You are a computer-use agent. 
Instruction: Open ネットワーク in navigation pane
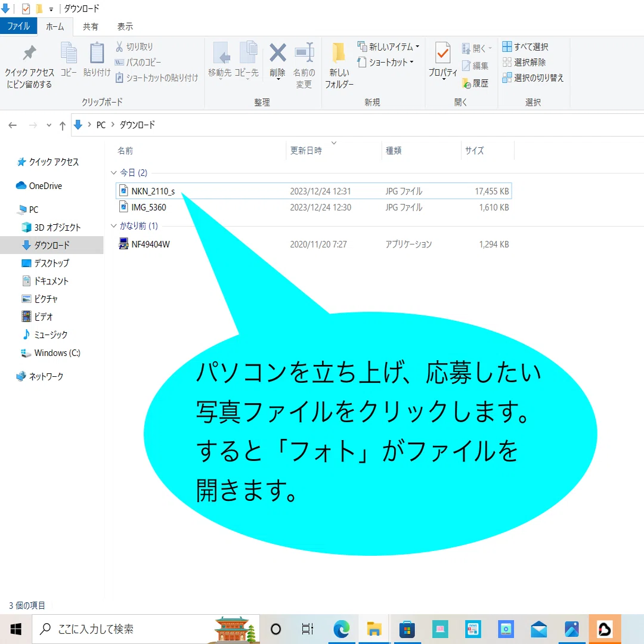[40, 377]
